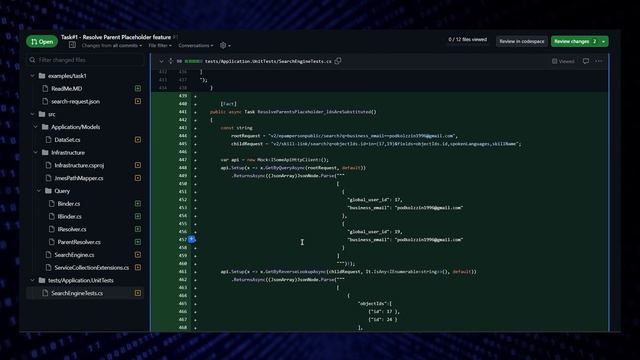The image size is (640, 360).
Task: Open ReadMe.MD in the file tree
Action: (67, 89)
